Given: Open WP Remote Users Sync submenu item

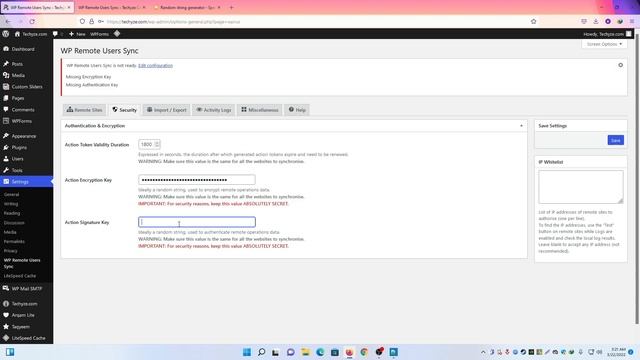Looking at the screenshot, I should [22, 263].
